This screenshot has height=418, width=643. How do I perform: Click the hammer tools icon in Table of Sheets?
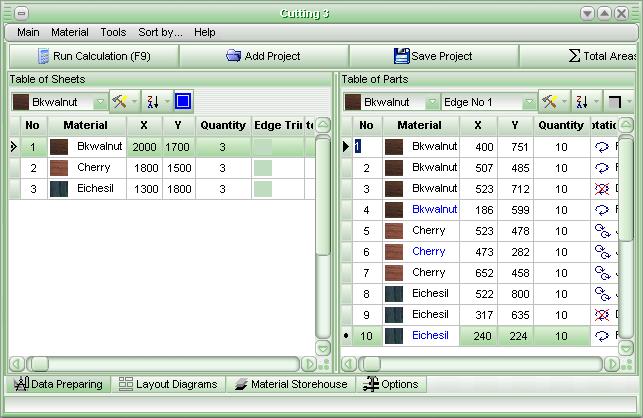pyautogui.click(x=120, y=102)
